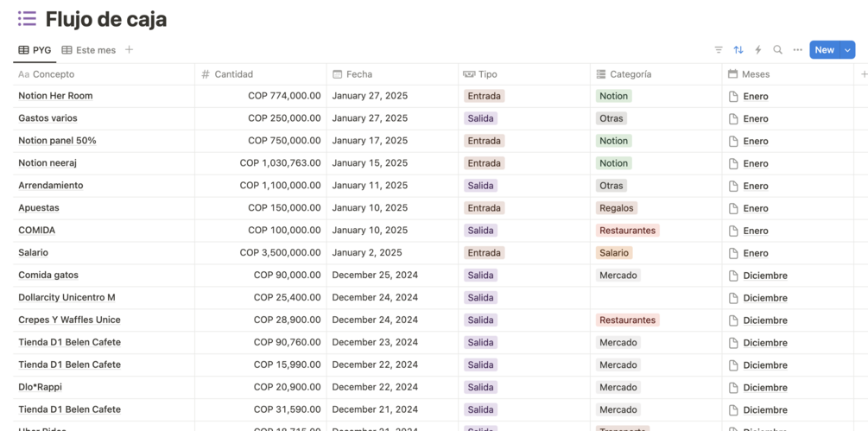
Task: Click the green Notion tag for Notion Her Room
Action: pos(613,96)
